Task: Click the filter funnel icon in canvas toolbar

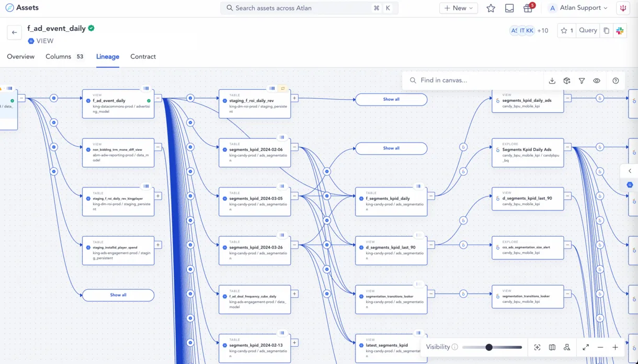Action: (582, 81)
